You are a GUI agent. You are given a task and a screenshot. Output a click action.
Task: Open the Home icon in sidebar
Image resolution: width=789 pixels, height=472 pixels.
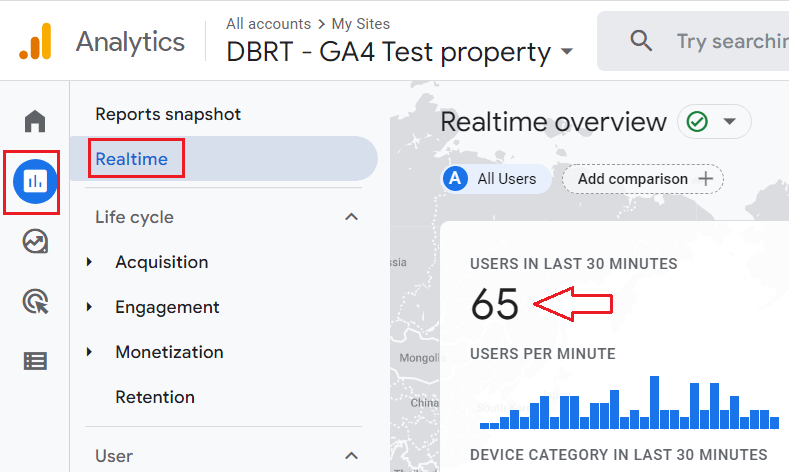coord(35,121)
